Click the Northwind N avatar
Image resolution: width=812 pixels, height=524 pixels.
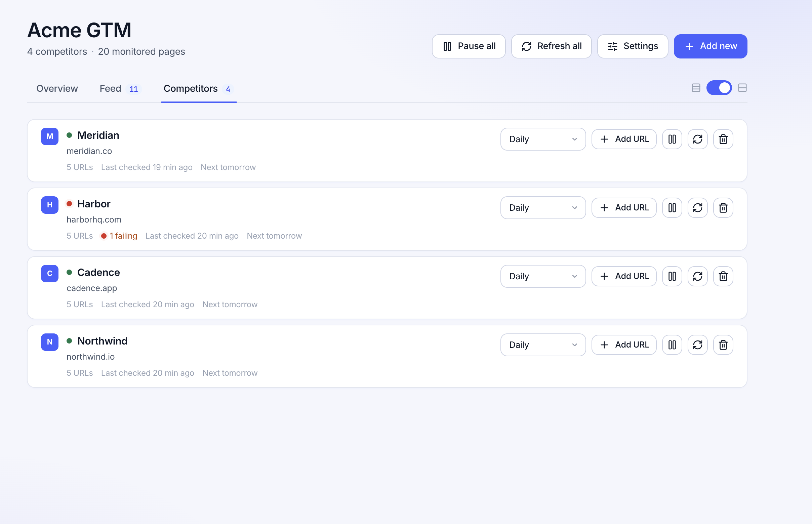50,342
